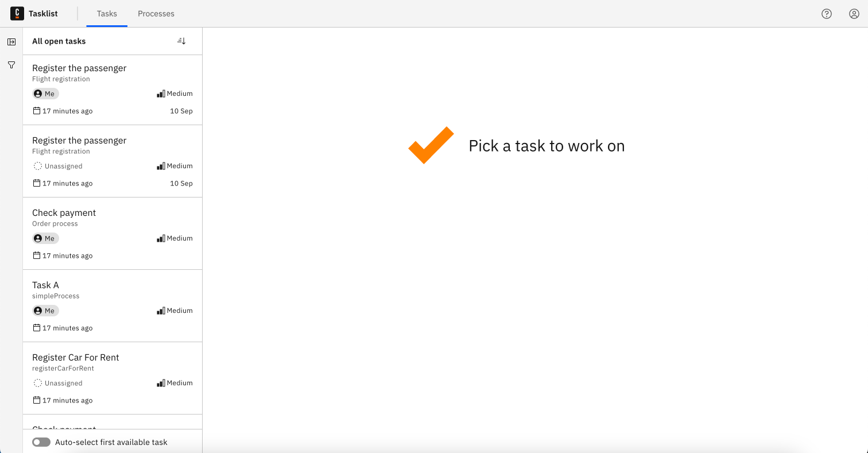
Task: Open the help menu
Action: click(826, 13)
